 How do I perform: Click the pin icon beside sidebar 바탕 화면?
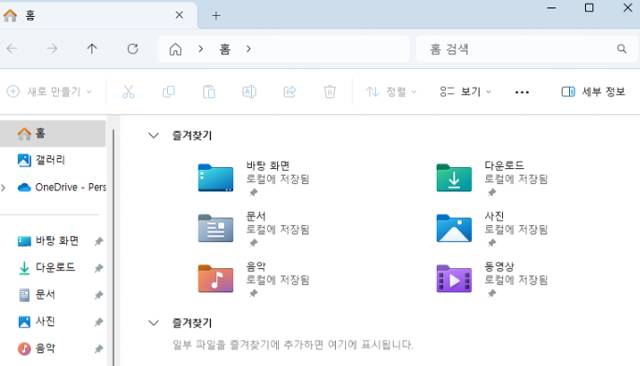pyautogui.click(x=98, y=241)
